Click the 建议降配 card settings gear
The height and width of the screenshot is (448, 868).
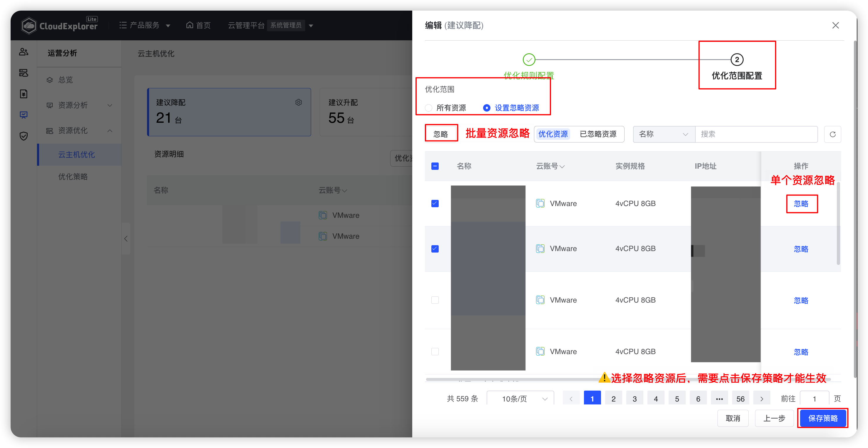click(x=298, y=102)
